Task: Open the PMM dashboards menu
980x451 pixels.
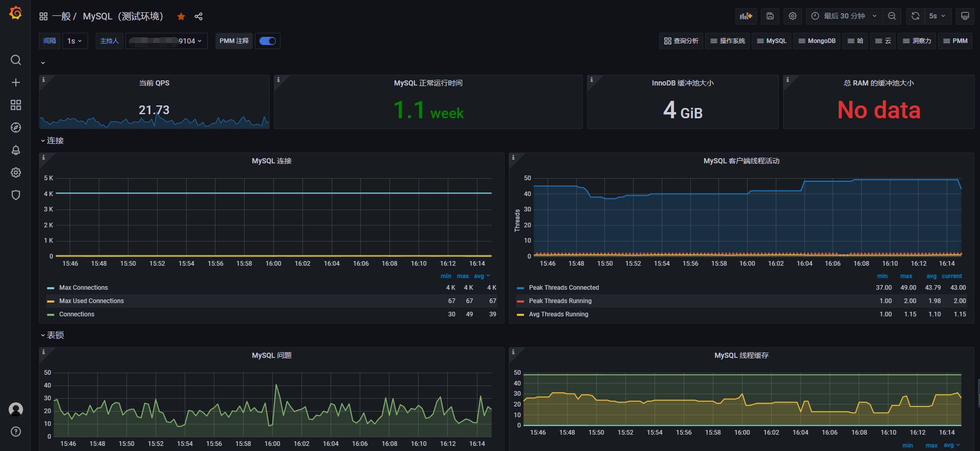Action: pos(955,41)
